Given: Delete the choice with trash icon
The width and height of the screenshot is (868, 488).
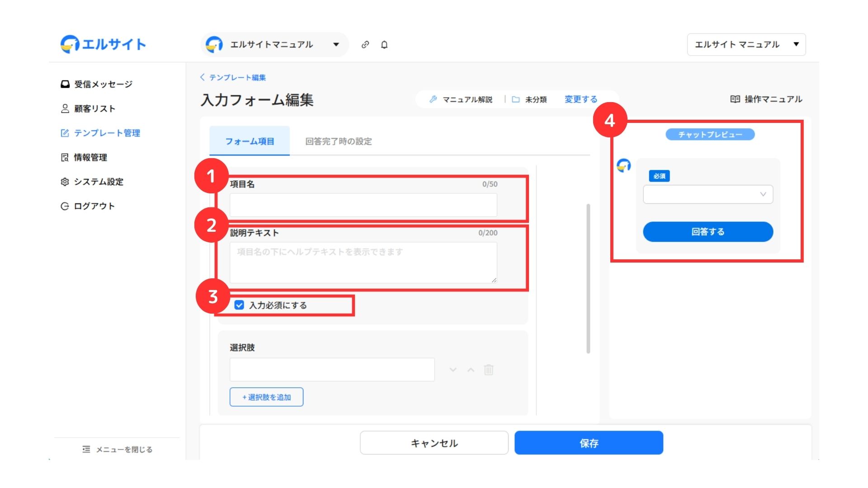Looking at the screenshot, I should coord(488,370).
